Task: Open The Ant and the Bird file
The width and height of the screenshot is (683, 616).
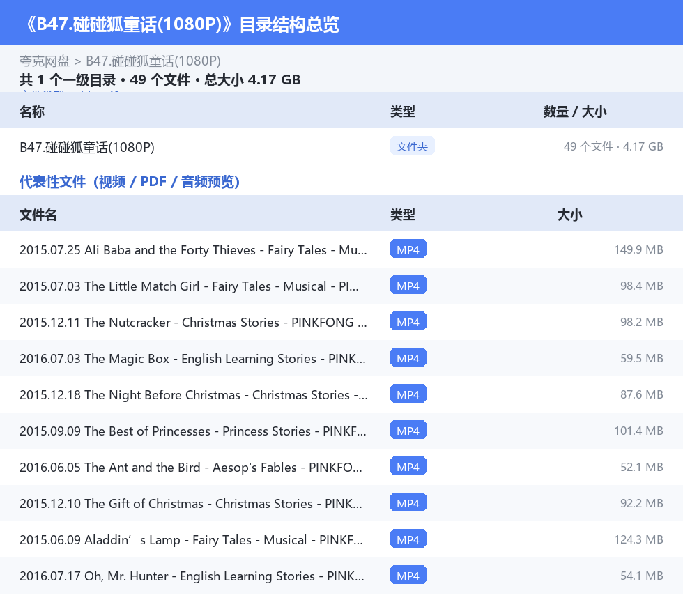Action: [x=191, y=467]
